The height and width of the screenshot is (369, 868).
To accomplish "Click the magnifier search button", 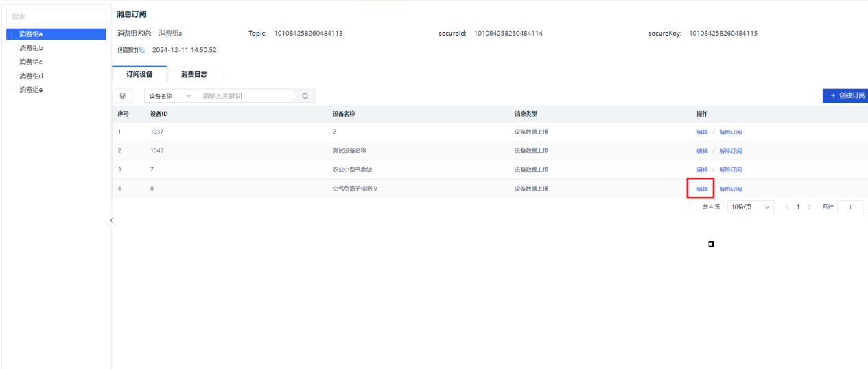I will 305,96.
